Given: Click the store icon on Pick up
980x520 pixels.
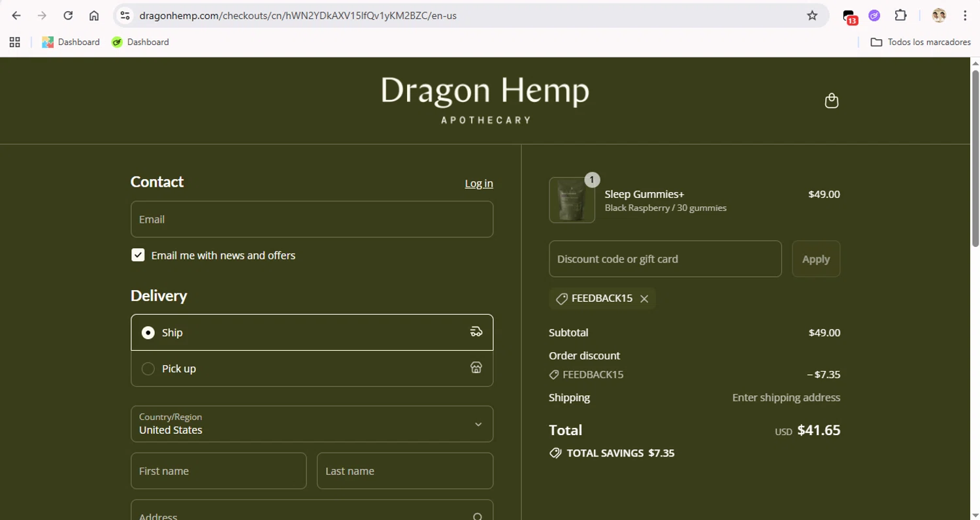Looking at the screenshot, I should tap(476, 368).
